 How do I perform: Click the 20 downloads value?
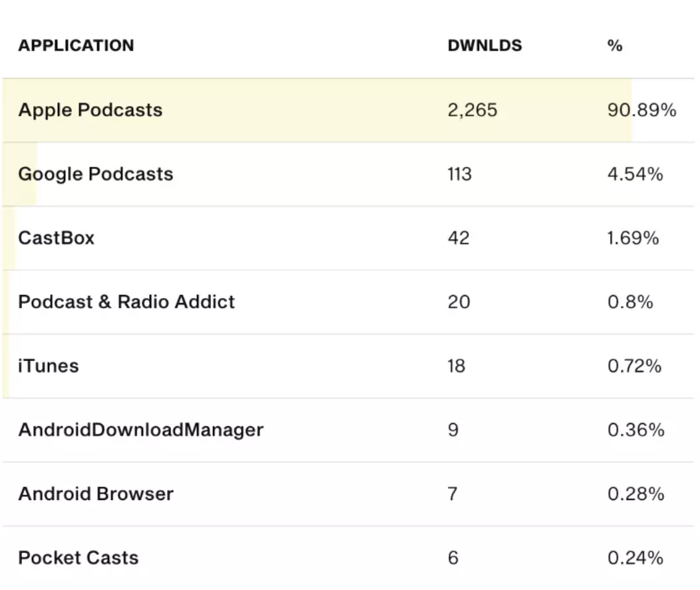pos(459,302)
